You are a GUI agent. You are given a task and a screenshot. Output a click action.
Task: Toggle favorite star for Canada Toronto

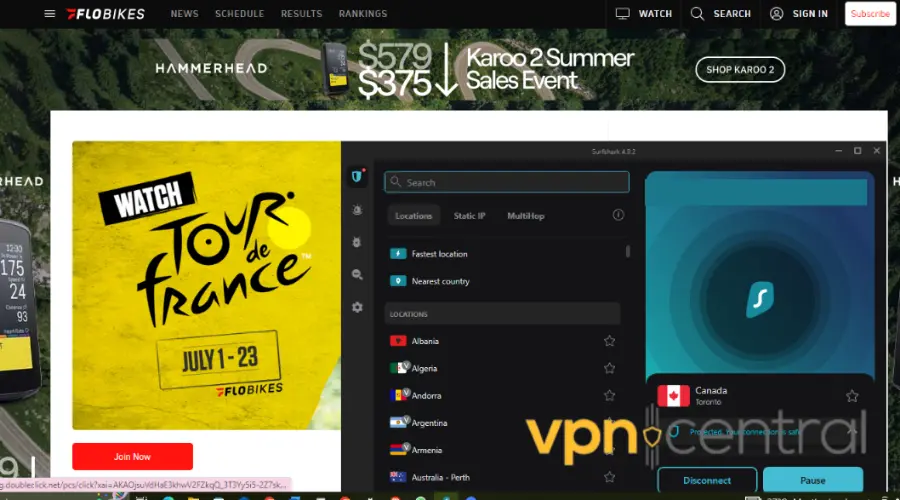[x=852, y=396]
